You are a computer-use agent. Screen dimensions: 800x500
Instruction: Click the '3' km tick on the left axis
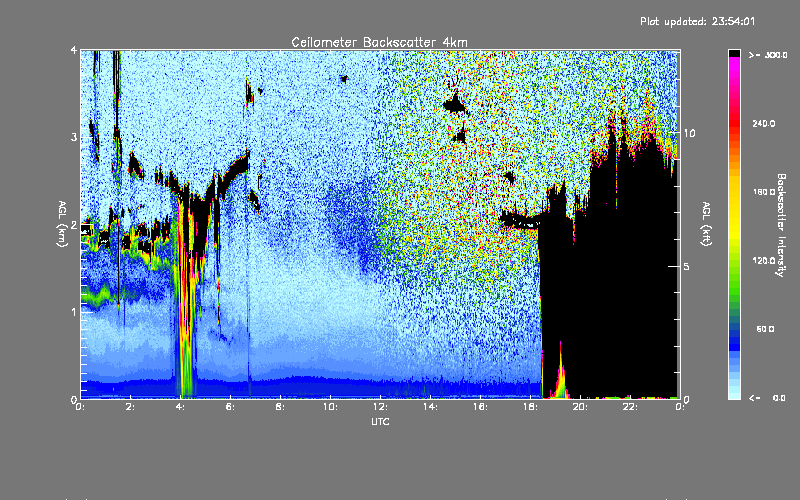point(74,137)
